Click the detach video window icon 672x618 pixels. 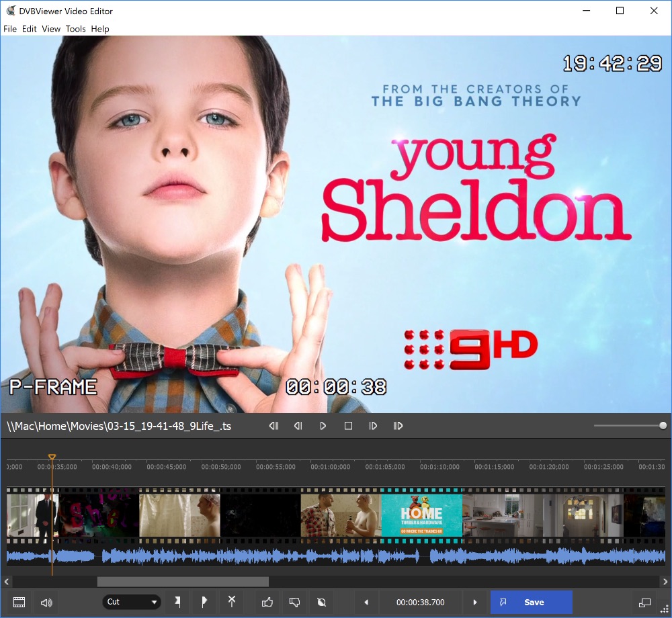(x=645, y=602)
